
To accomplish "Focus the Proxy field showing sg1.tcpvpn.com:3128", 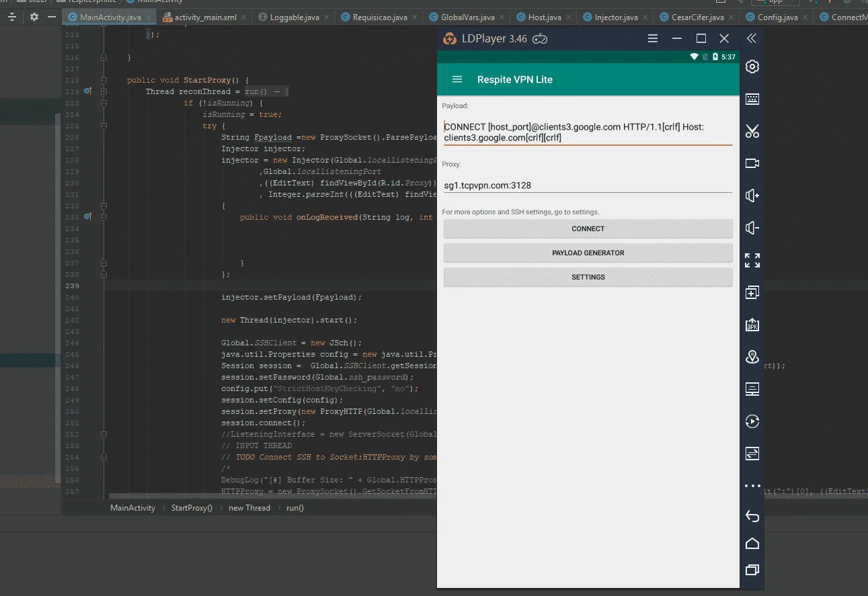I will pos(588,185).
